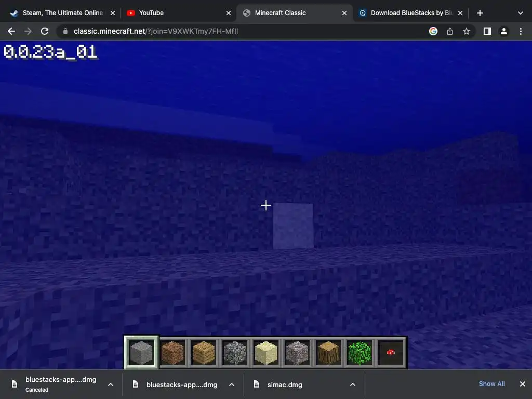532x399 pixels.
Task: Switch to the Download BlueStacks tab
Action: 410,13
